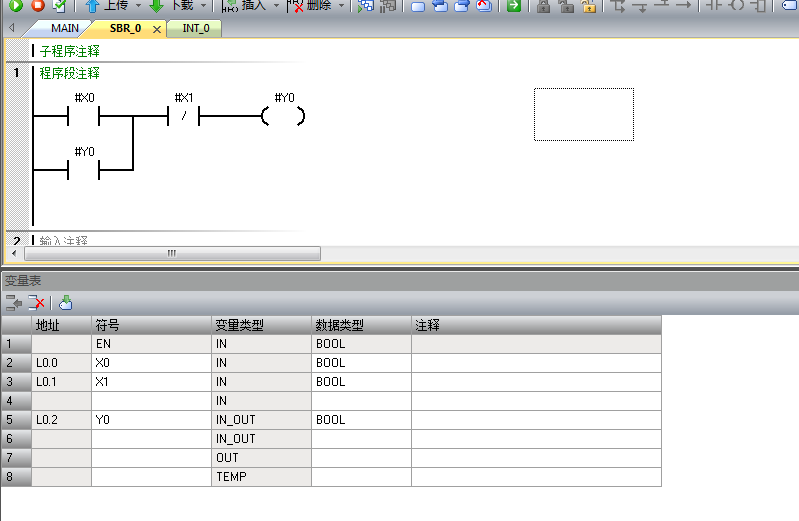The height and width of the screenshot is (521, 799).
Task: Click the insert row icon in variable table
Action: [x=13, y=303]
